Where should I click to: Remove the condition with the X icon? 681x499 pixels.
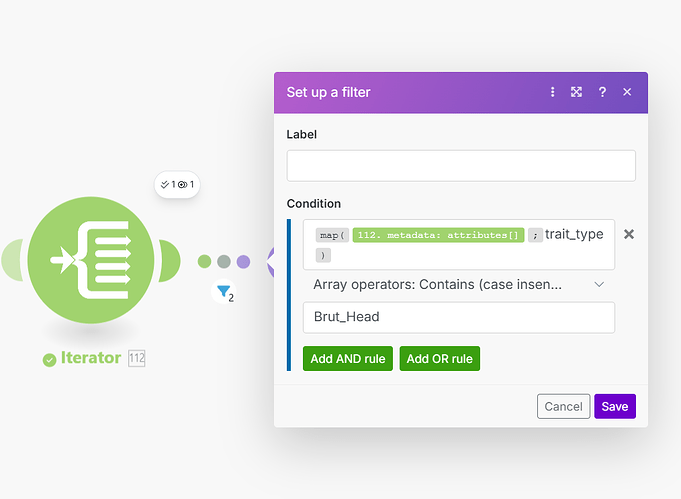(x=629, y=234)
